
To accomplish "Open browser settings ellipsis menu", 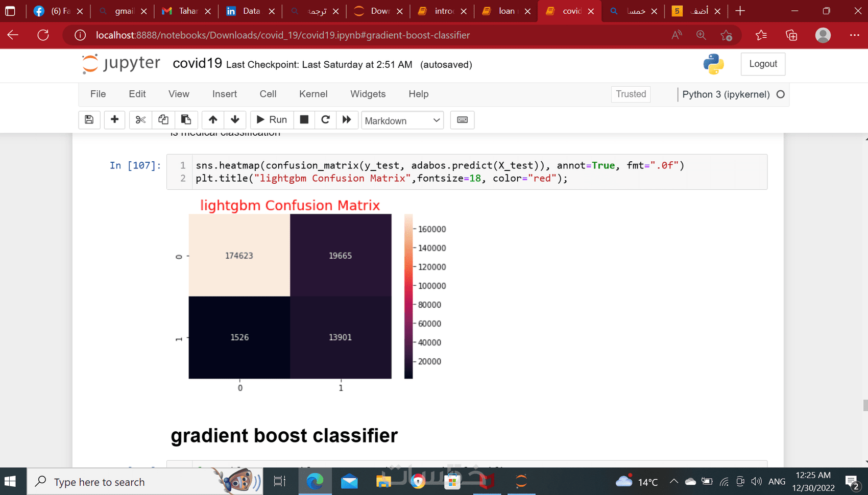I will tap(854, 35).
